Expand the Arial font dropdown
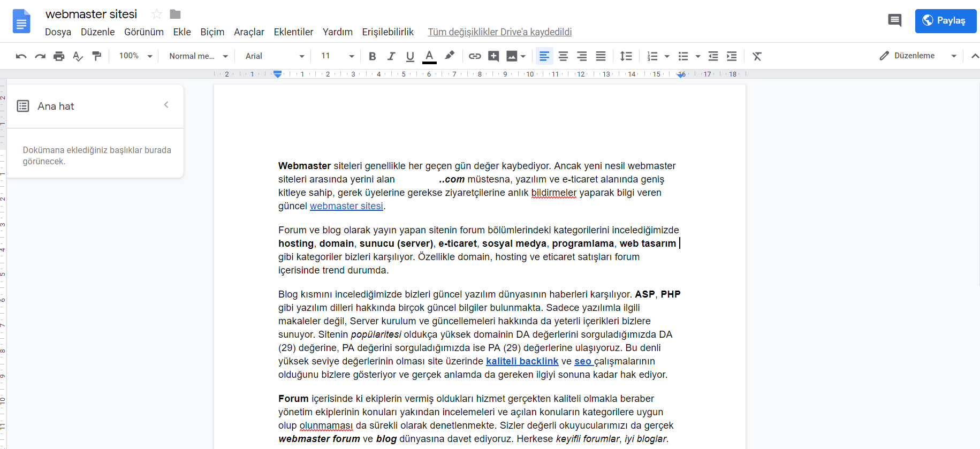Screen dimensions: 980x449 (x=275, y=56)
